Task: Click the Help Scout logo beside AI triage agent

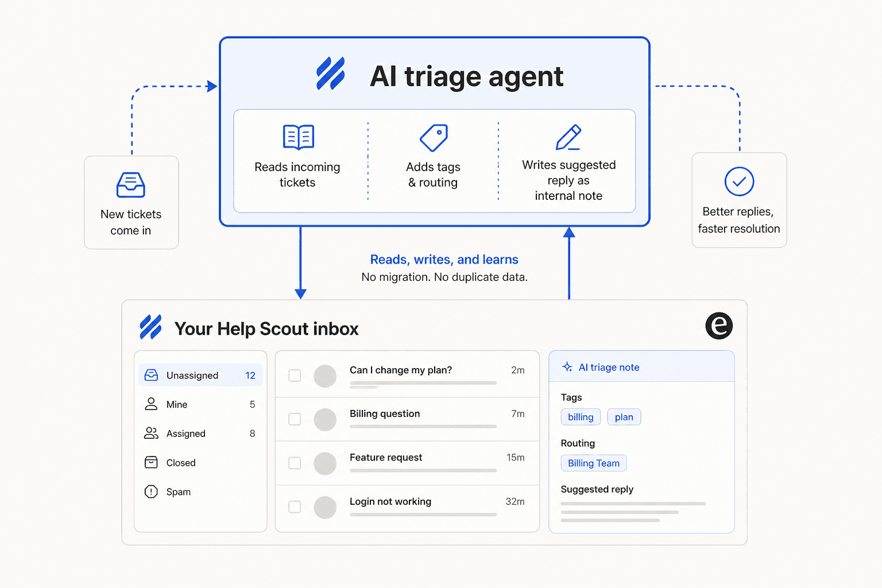Action: 331,73
